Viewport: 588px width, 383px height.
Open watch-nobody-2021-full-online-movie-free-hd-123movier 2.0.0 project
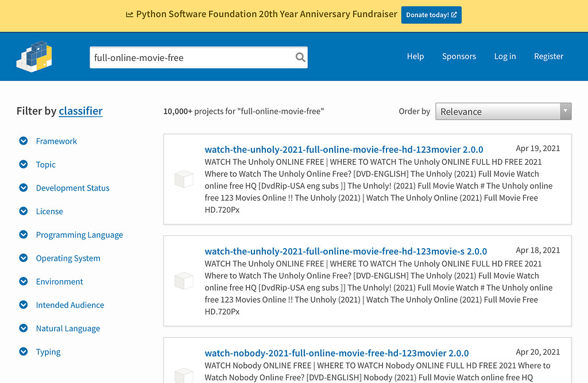(336, 353)
